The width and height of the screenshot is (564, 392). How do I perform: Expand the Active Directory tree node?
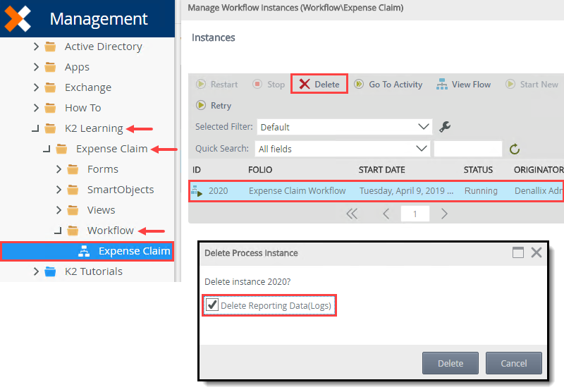(36, 47)
